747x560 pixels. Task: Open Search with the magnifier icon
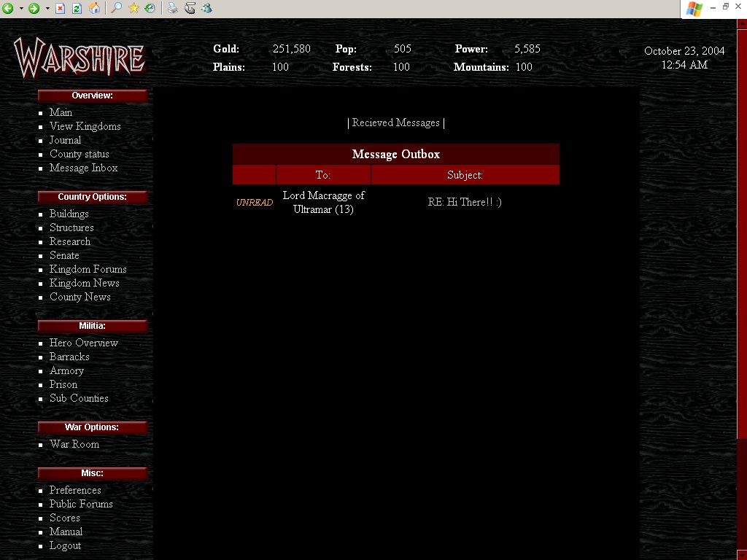point(117,9)
